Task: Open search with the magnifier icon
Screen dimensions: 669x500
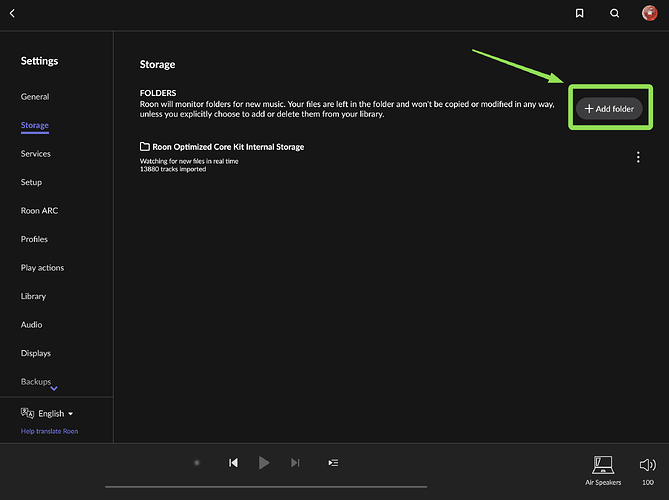Action: (614, 14)
